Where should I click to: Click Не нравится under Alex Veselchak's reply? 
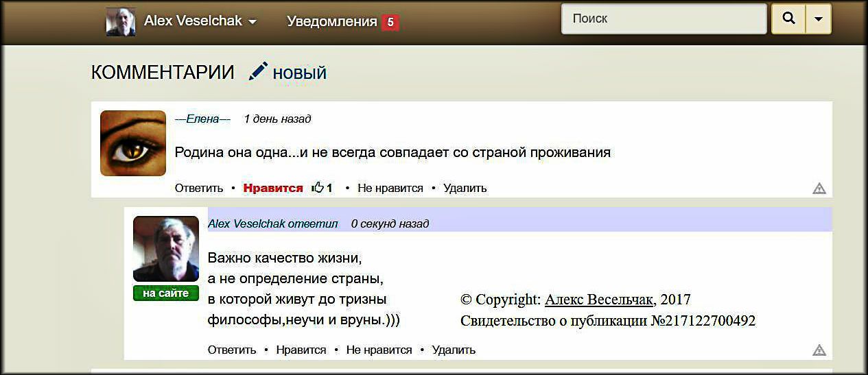pos(379,350)
